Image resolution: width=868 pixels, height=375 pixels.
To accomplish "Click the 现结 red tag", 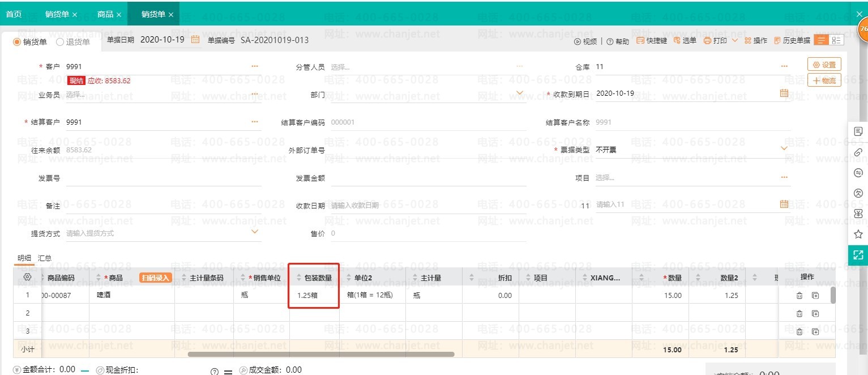I will click(x=76, y=80).
